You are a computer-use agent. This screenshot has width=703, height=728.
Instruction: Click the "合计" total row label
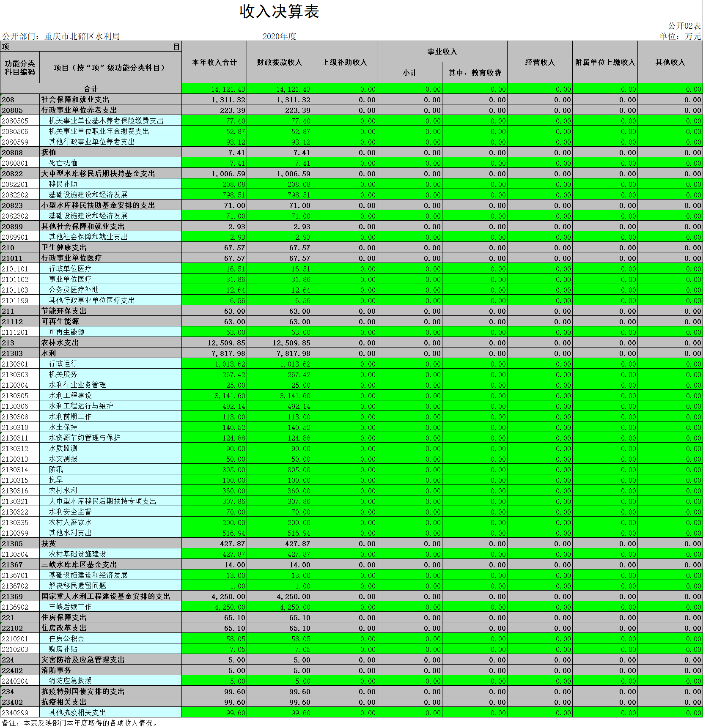pyautogui.click(x=91, y=89)
